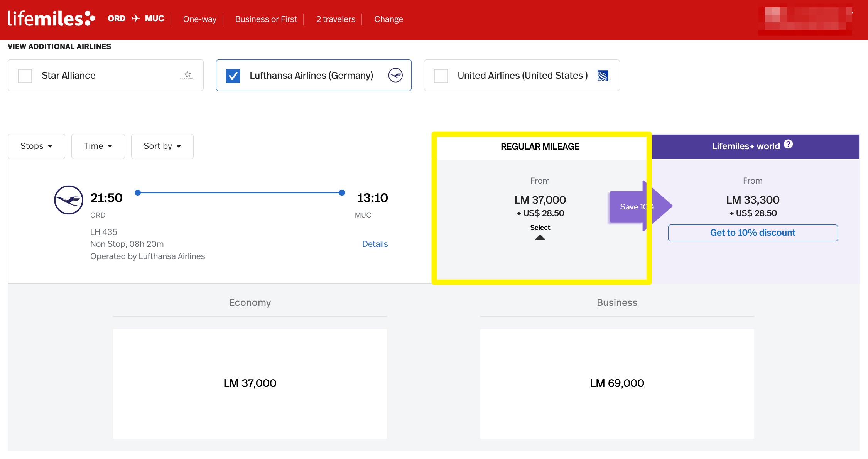
Task: Uncheck the Lufthansa Airlines checkbox
Action: click(x=233, y=76)
